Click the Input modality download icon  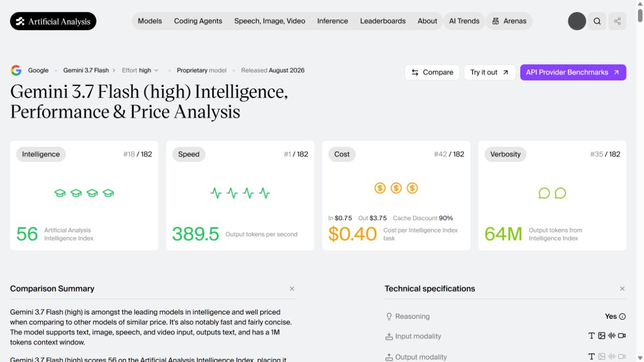pyautogui.click(x=389, y=336)
